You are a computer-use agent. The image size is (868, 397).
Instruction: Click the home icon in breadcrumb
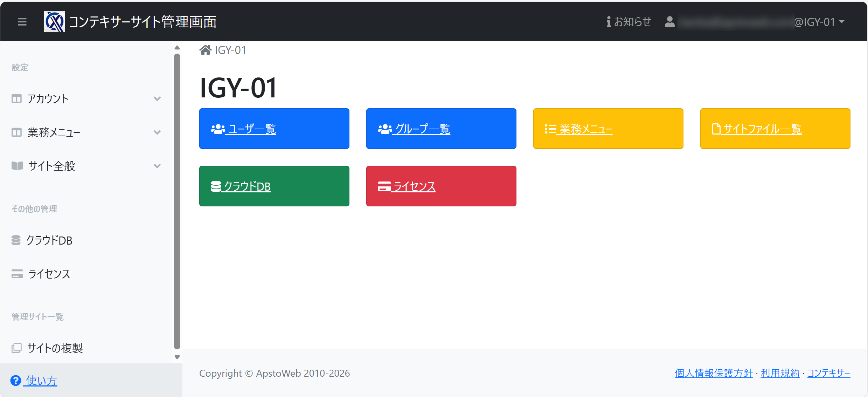tap(205, 50)
